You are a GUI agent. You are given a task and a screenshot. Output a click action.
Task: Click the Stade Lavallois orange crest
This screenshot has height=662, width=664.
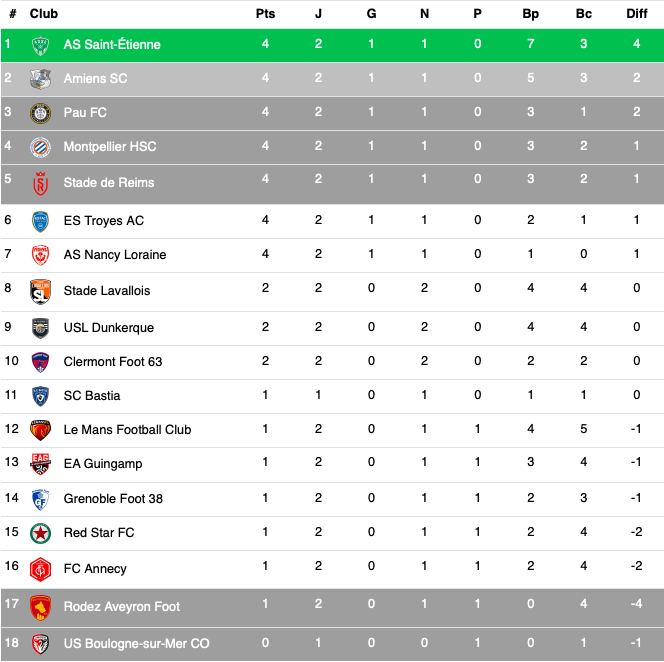[x=41, y=291]
